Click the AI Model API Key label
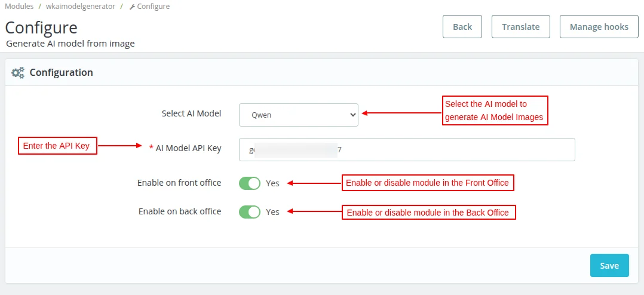644x295 pixels. tap(188, 148)
